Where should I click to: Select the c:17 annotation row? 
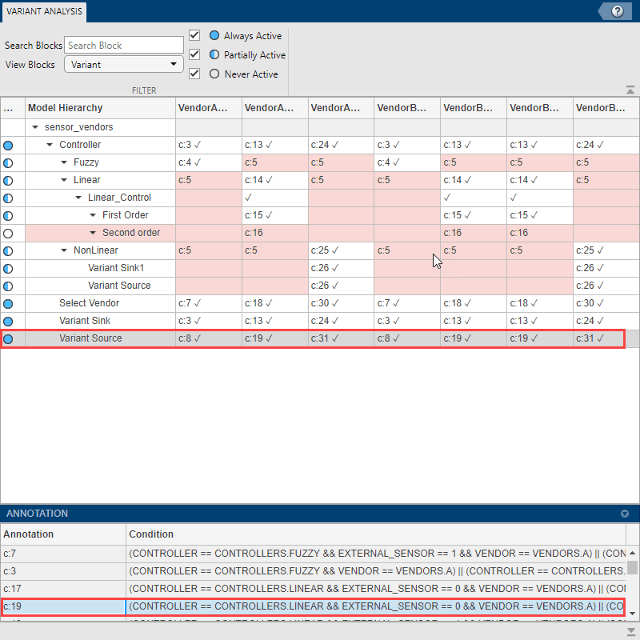313,589
